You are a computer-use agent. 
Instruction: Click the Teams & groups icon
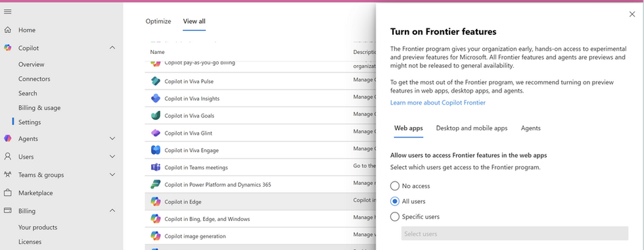click(x=7, y=175)
